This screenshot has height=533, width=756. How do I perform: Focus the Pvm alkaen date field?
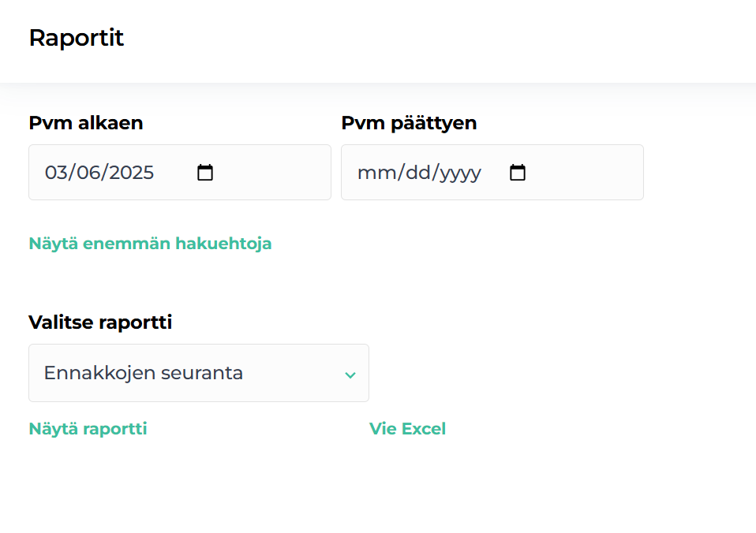[x=118, y=173]
